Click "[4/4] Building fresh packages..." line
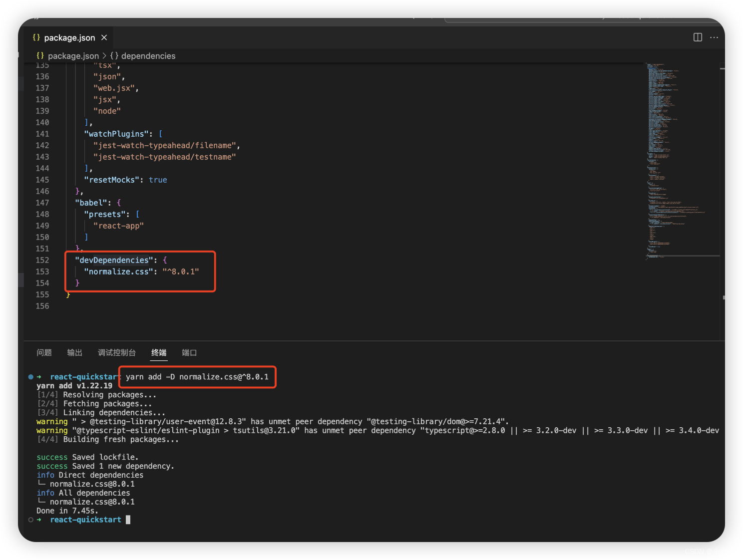This screenshot has width=743, height=560. [108, 439]
